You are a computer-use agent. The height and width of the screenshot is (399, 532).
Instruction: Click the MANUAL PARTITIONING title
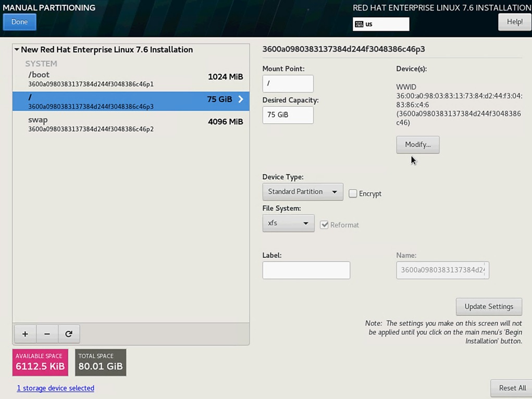49,7
